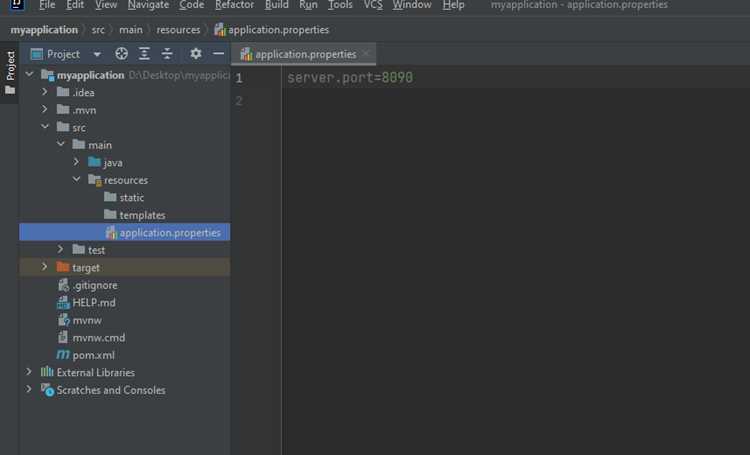Open the Refactor menu
The height and width of the screenshot is (455, 750).
pyautogui.click(x=234, y=5)
